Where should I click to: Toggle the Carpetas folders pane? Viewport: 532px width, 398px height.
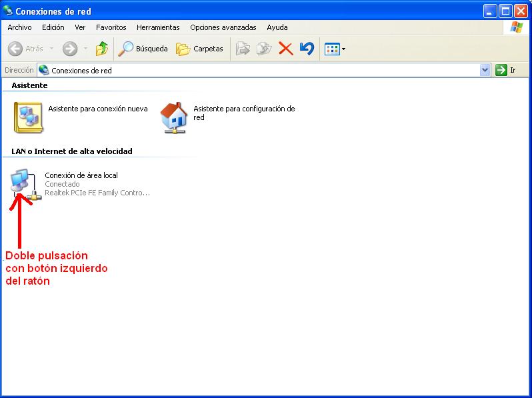pos(199,49)
